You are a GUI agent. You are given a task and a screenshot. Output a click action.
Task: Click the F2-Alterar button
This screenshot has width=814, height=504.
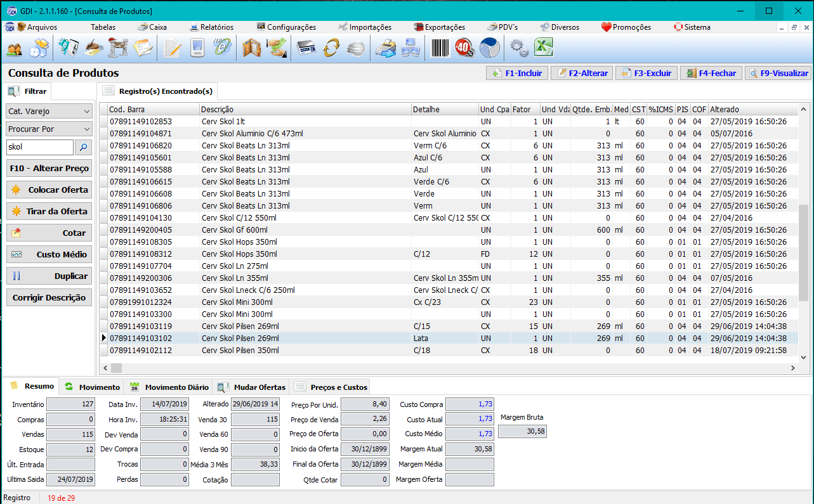(x=581, y=73)
